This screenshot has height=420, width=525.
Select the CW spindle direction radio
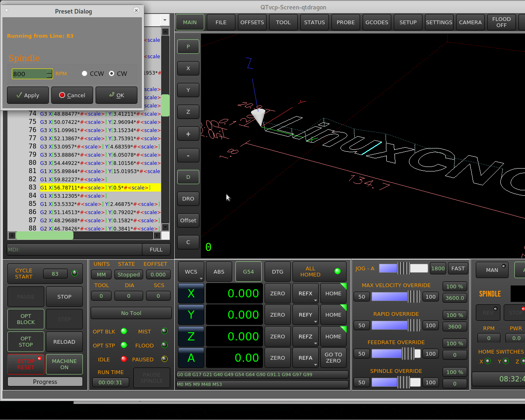pos(112,73)
